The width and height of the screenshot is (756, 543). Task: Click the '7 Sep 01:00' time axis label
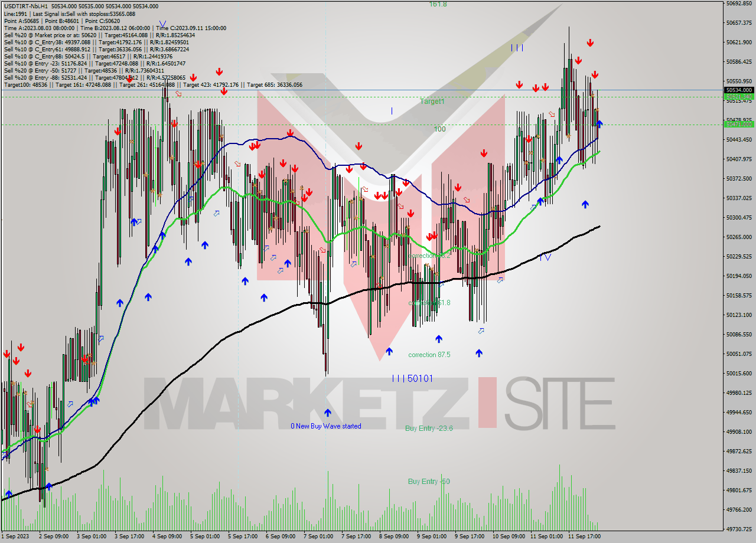tap(317, 537)
